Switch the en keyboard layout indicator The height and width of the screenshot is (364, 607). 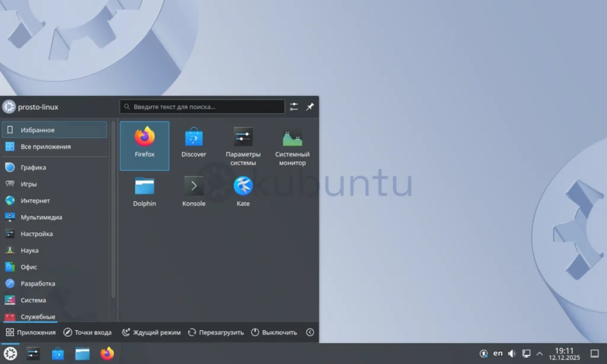(x=498, y=353)
